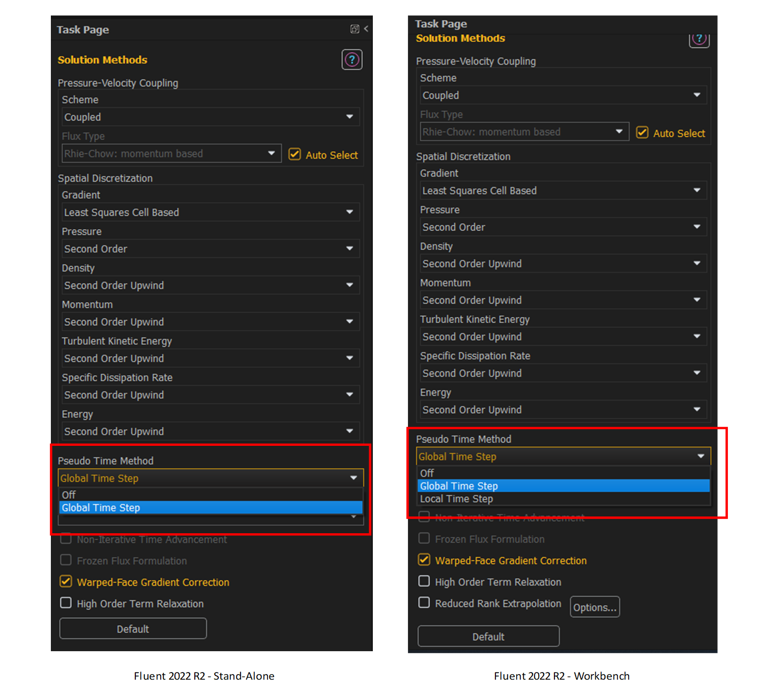Open Energy dropdown in Workbench panel
Image resolution: width=767 pixels, height=700 pixels.
[x=564, y=409]
